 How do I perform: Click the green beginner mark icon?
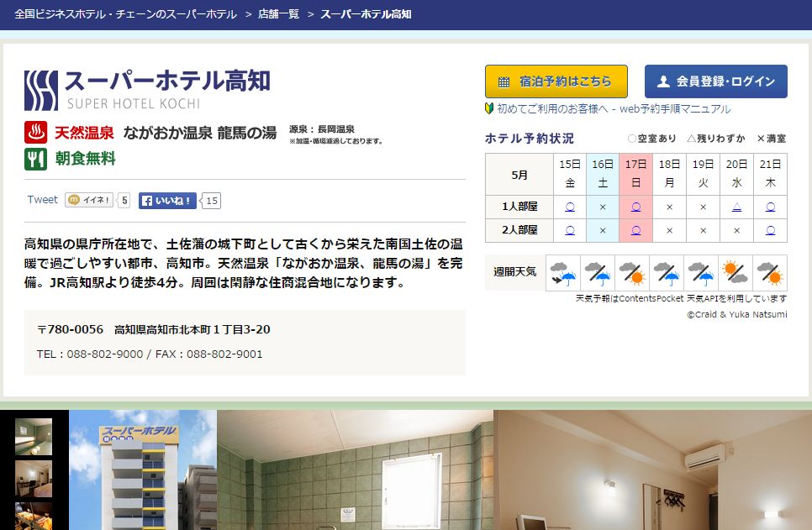pos(489,108)
